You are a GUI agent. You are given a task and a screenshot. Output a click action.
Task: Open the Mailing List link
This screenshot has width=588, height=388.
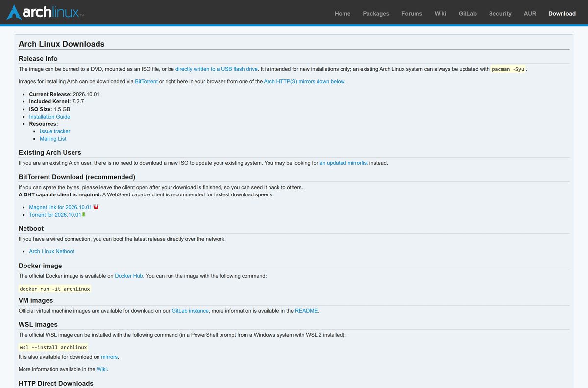(x=53, y=139)
